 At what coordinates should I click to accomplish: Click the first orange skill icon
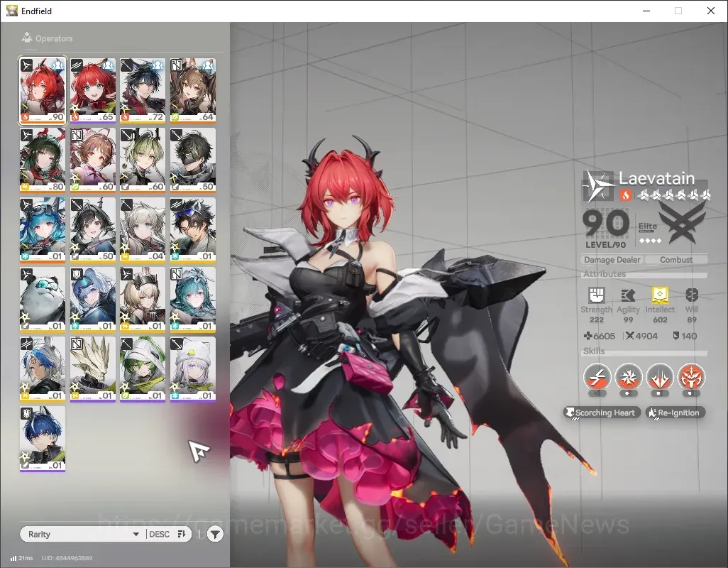tap(597, 377)
